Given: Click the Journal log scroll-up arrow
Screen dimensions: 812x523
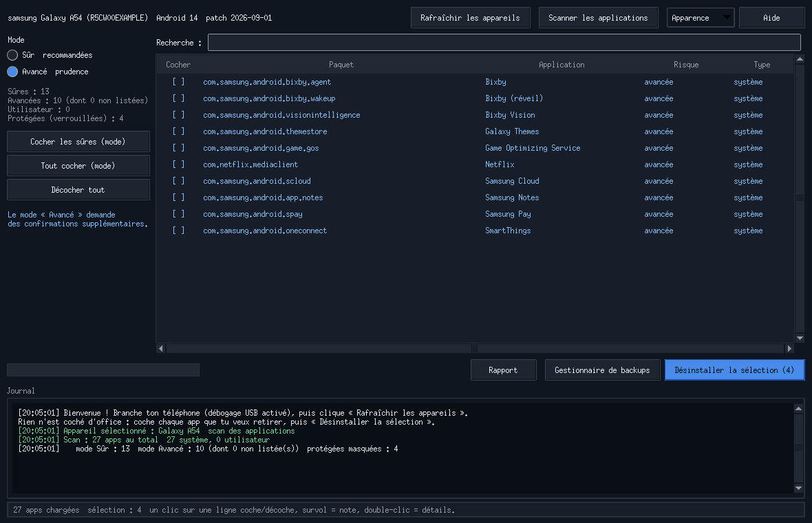Looking at the screenshot, I should click(x=798, y=409).
